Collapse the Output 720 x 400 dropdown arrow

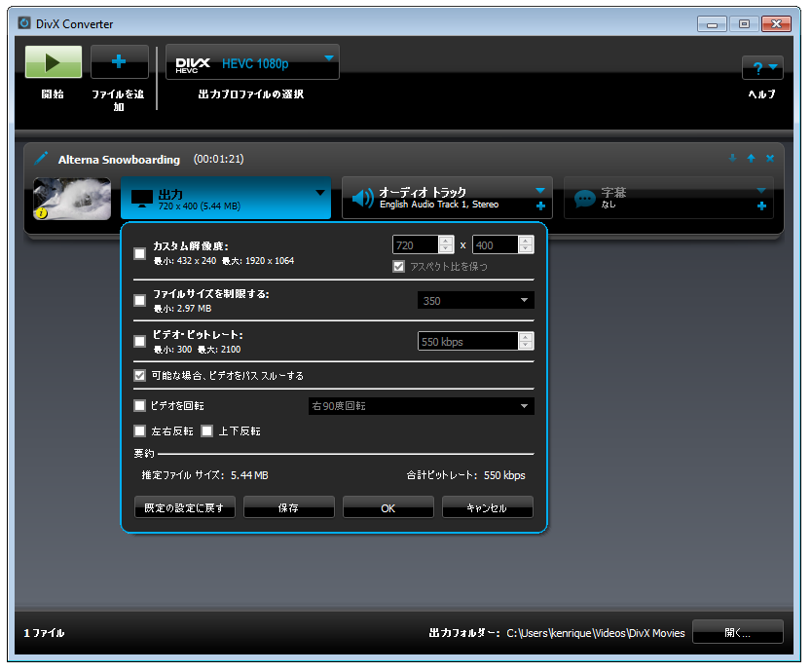pyautogui.click(x=320, y=193)
